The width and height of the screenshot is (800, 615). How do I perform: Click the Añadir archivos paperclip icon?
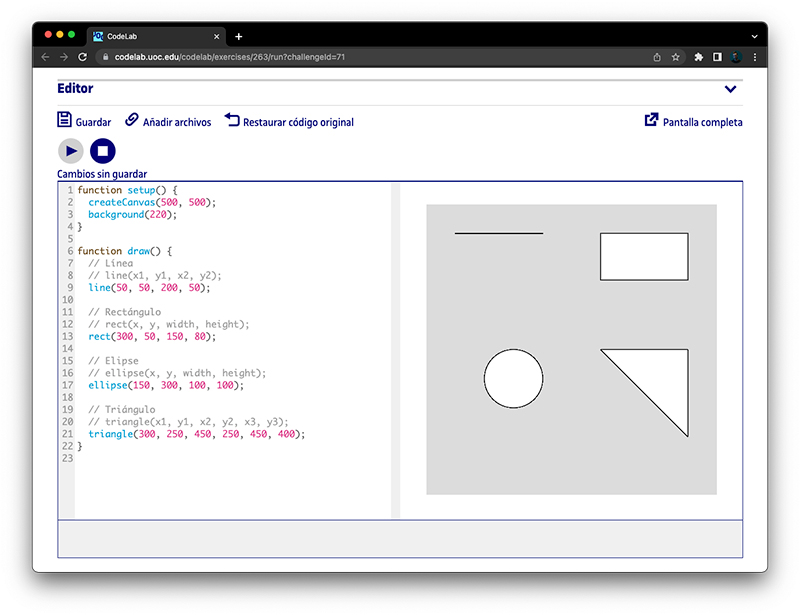(132, 119)
